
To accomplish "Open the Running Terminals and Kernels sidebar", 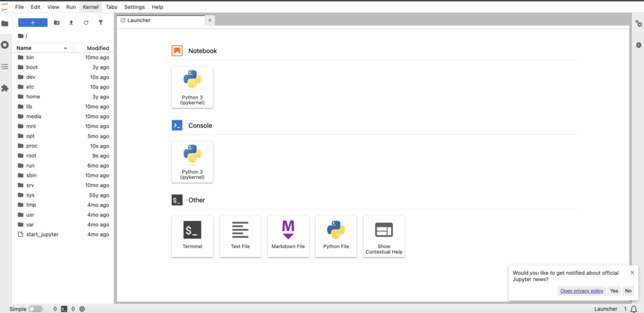I will coord(5,45).
